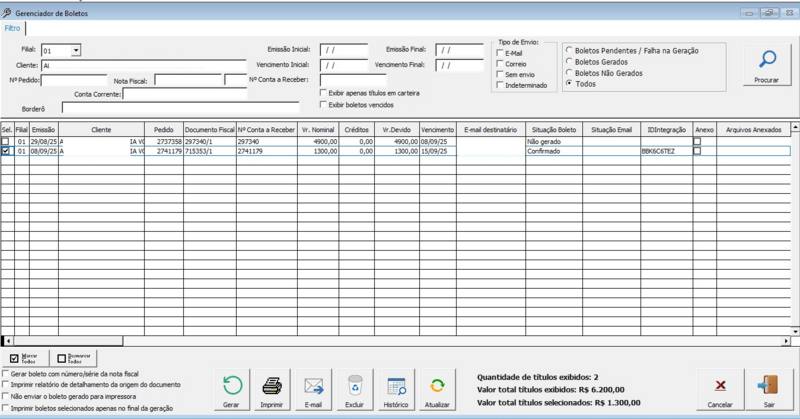Select Boletos Gerados radio option

point(570,61)
